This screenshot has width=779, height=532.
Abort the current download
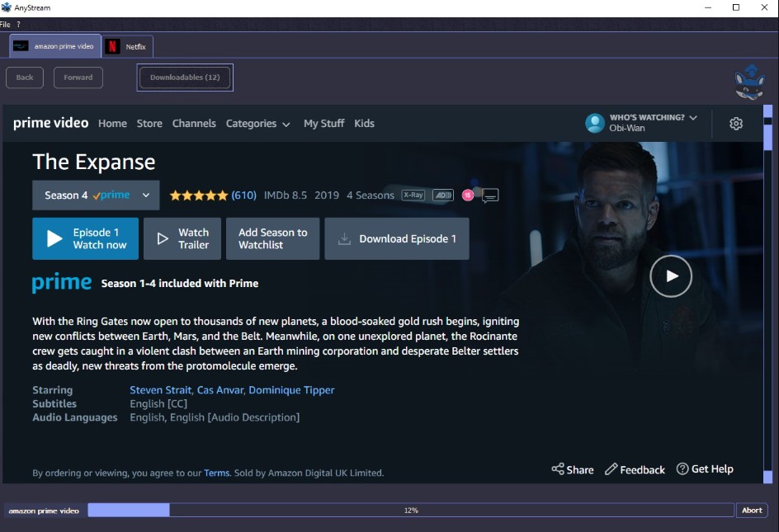pos(752,511)
